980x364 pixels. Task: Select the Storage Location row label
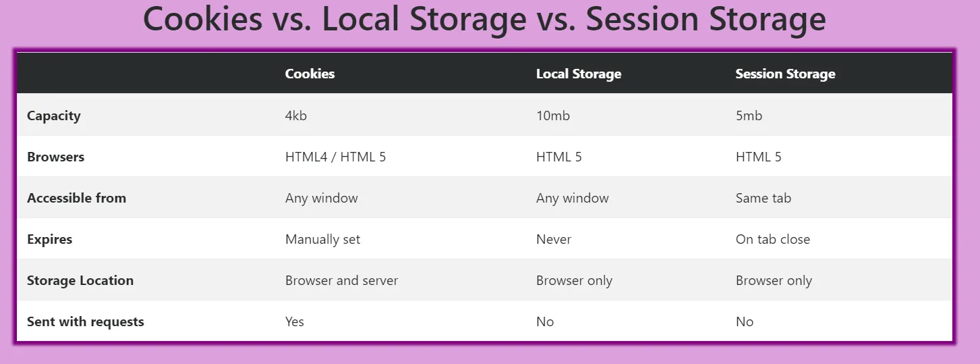80,280
